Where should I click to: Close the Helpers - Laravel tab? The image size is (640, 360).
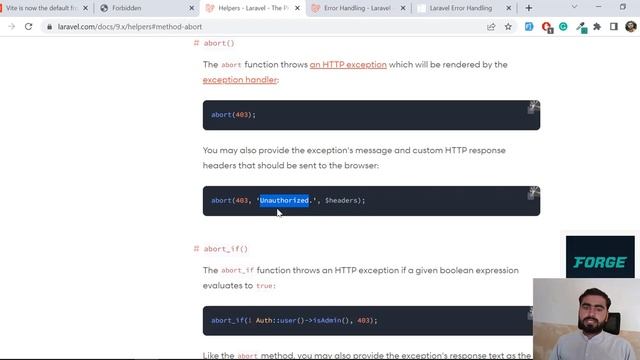click(x=298, y=8)
